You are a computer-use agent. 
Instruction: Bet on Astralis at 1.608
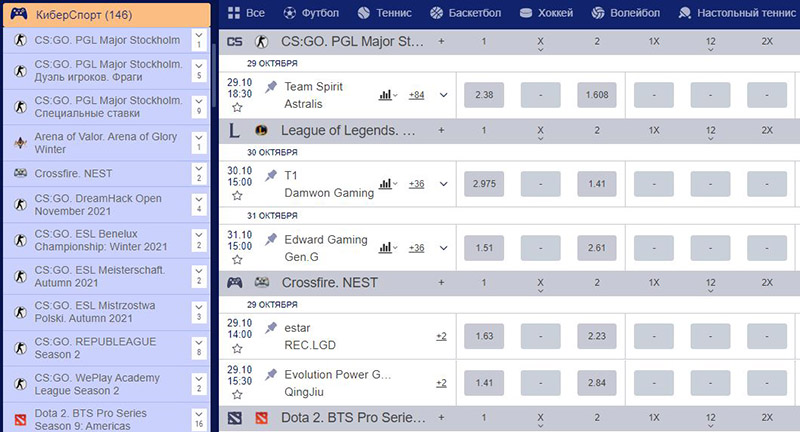pos(597,95)
